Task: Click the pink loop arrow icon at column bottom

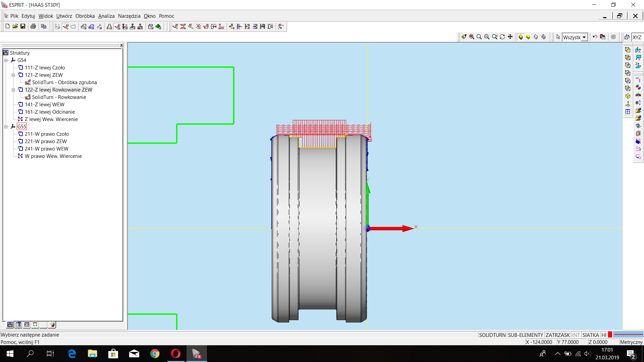Action: click(x=638, y=157)
